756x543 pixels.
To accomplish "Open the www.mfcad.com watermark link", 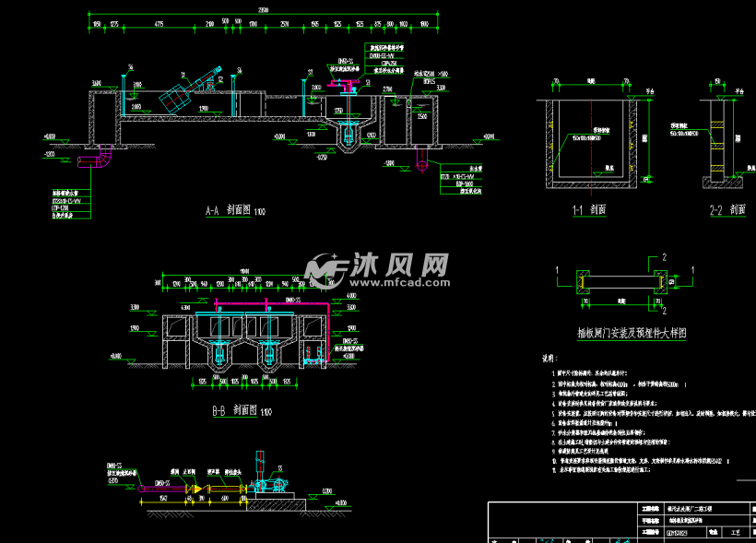I will point(400,283).
